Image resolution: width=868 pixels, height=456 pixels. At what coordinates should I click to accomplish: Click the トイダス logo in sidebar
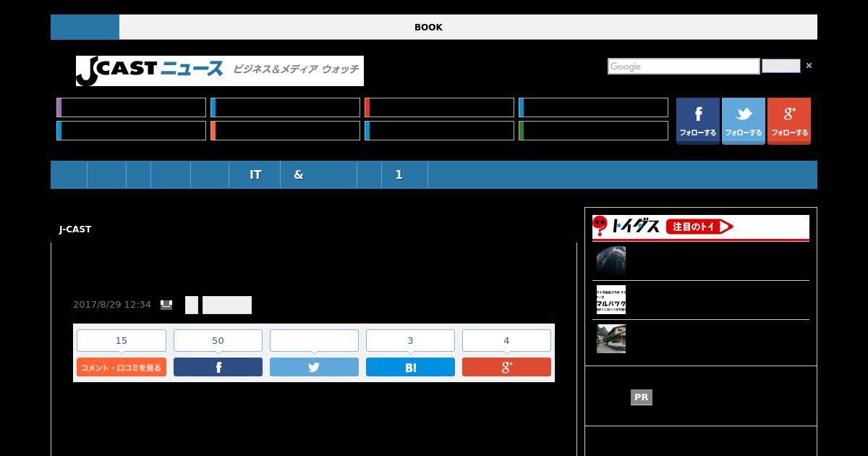pos(626,227)
